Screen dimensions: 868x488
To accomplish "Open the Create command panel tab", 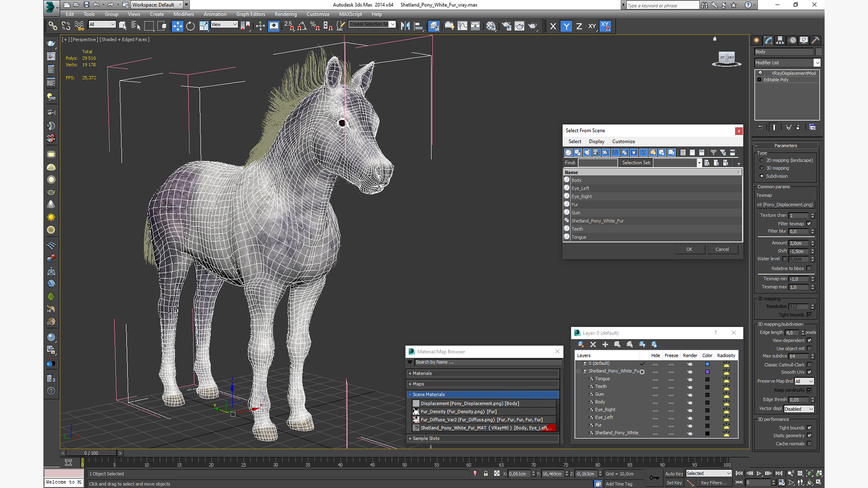I will (757, 40).
